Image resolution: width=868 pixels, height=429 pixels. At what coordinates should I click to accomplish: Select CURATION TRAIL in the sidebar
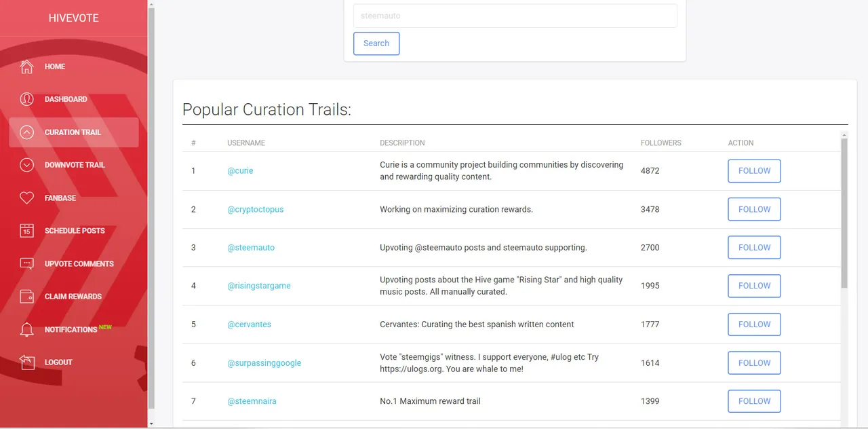(74, 132)
